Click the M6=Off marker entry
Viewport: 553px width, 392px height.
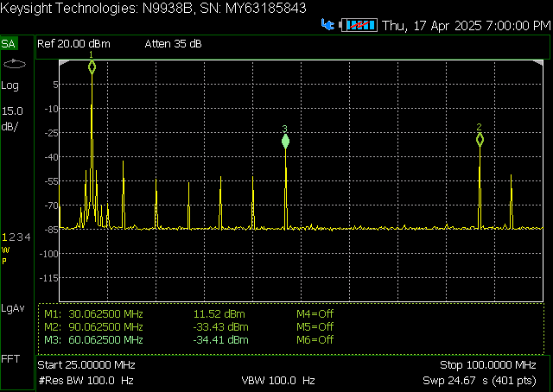[x=315, y=340]
